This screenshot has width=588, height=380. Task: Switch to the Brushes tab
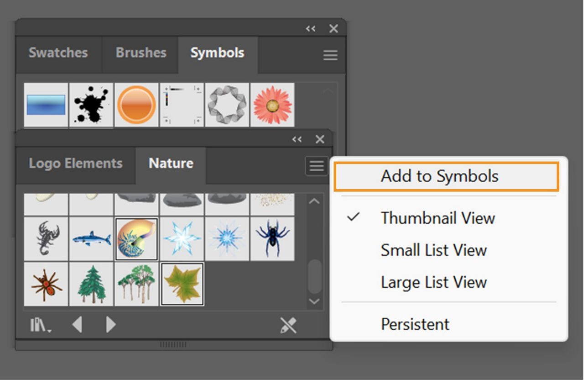(x=140, y=53)
